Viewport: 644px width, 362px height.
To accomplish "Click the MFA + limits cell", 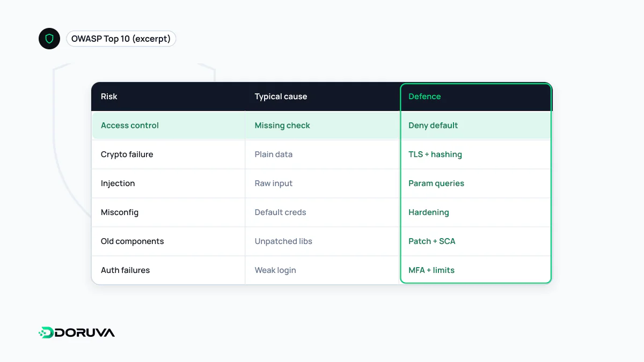I will tap(431, 270).
